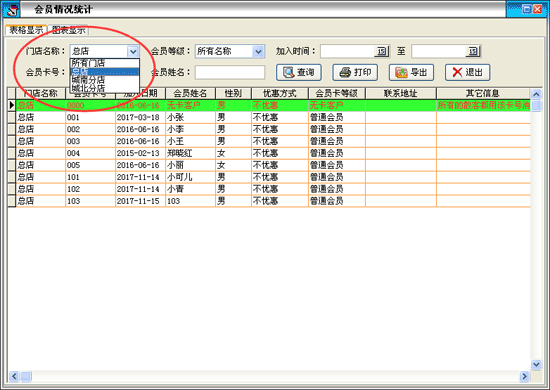Viewport: 550px width, 390px height.
Task: Click the current row indicator arrow
Action: tap(12, 105)
